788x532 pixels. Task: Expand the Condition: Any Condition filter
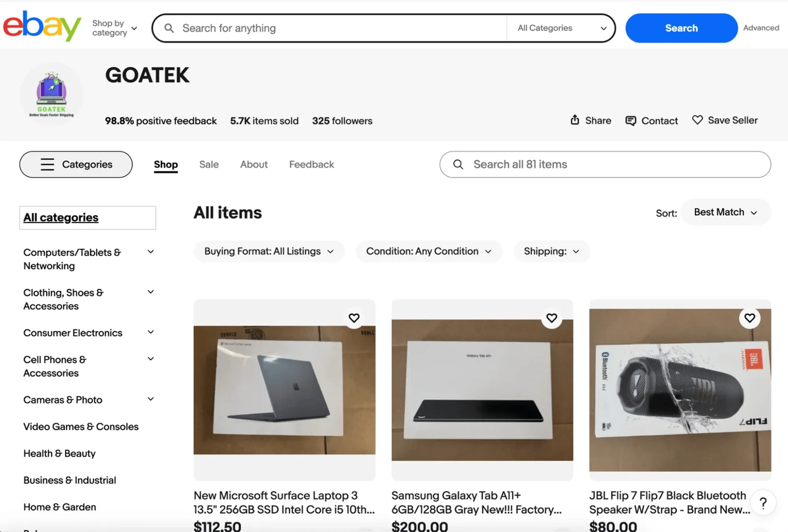pyautogui.click(x=428, y=251)
